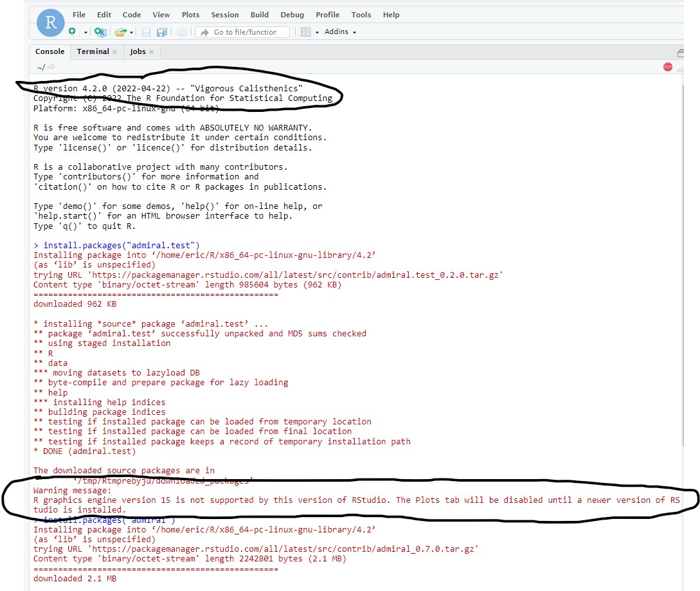The image size is (700, 591).
Task: Open an existing file from toolbar
Action: [x=121, y=32]
